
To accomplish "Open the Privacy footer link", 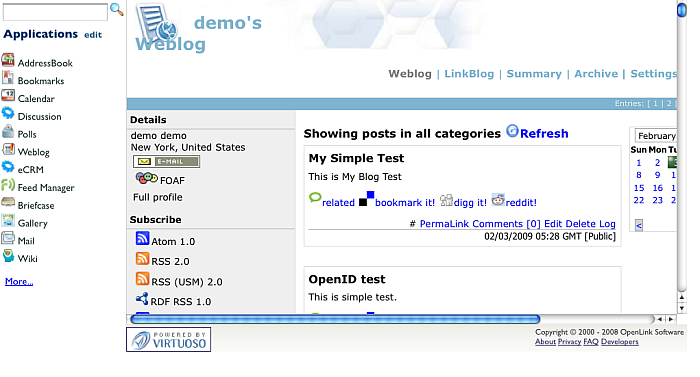I will coord(569,342).
